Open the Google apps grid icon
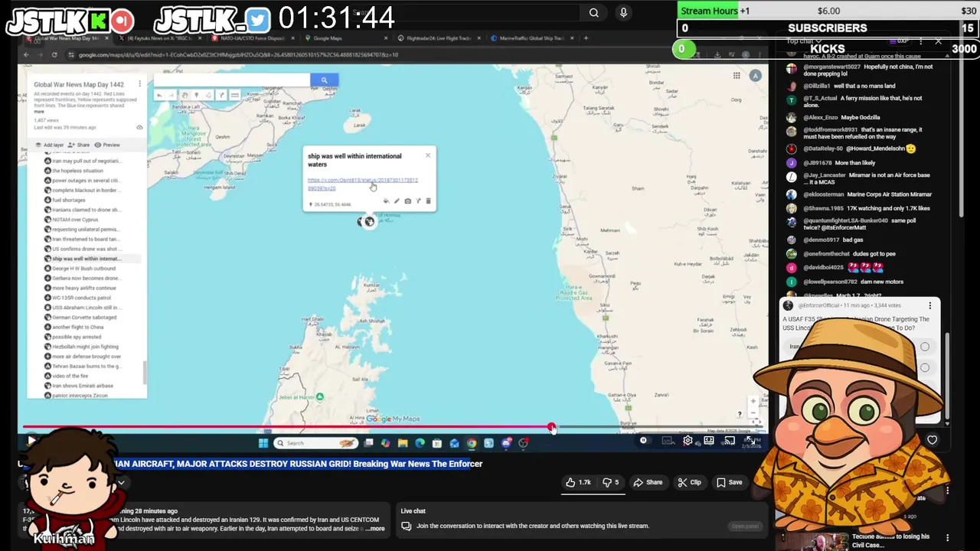980x551 pixels. [x=737, y=75]
